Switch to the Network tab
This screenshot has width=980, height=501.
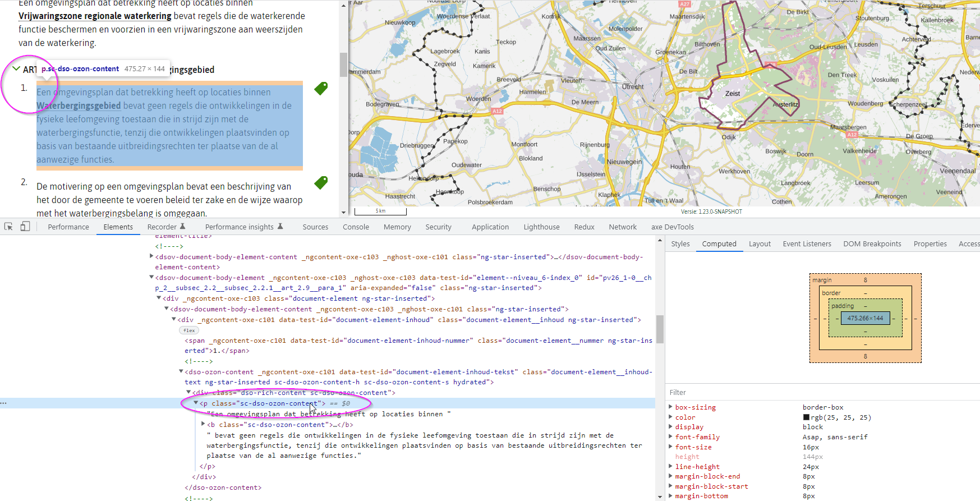pos(623,227)
